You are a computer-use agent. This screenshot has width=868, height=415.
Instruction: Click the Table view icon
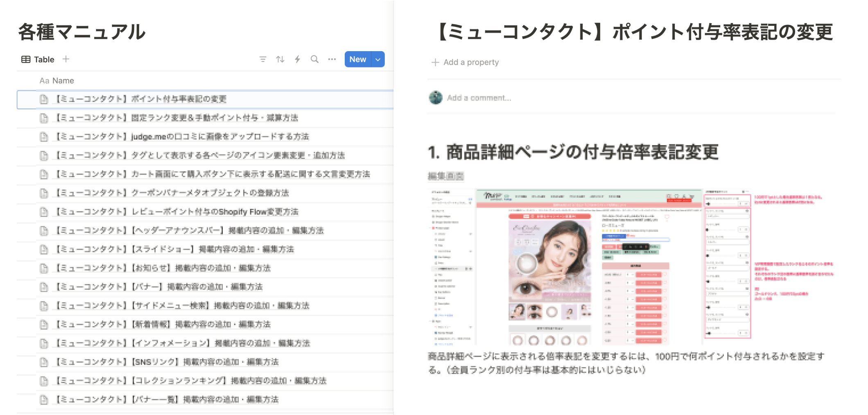click(26, 59)
